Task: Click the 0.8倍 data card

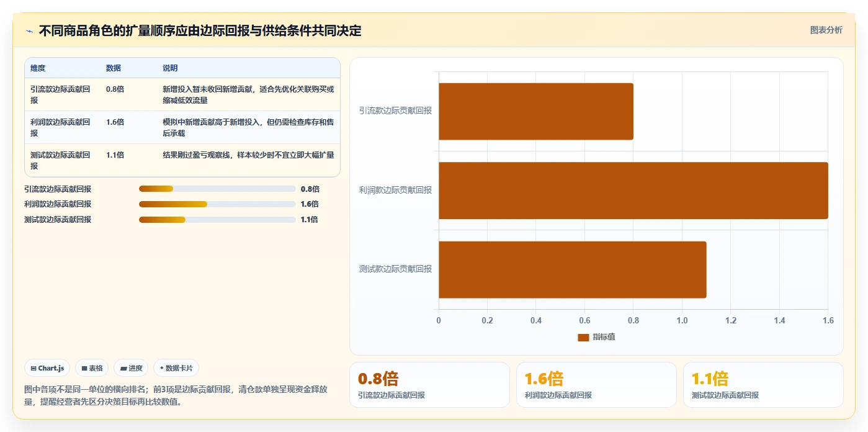Action: click(x=429, y=385)
